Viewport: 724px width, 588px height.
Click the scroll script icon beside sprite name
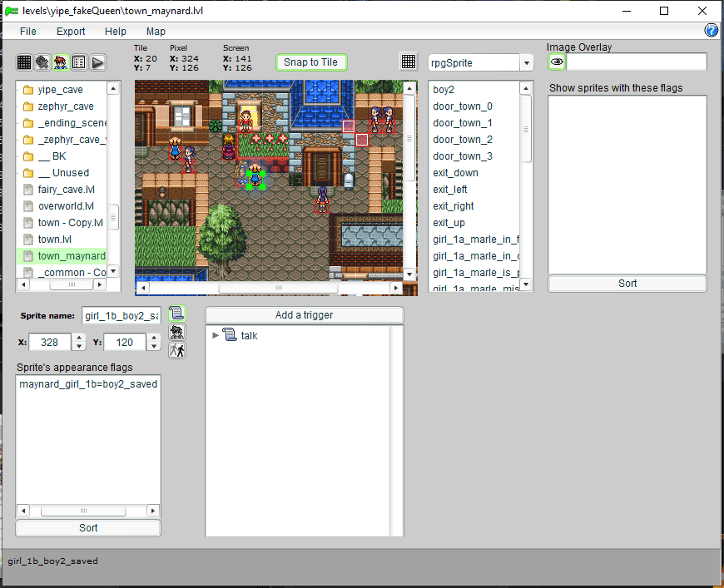176,314
